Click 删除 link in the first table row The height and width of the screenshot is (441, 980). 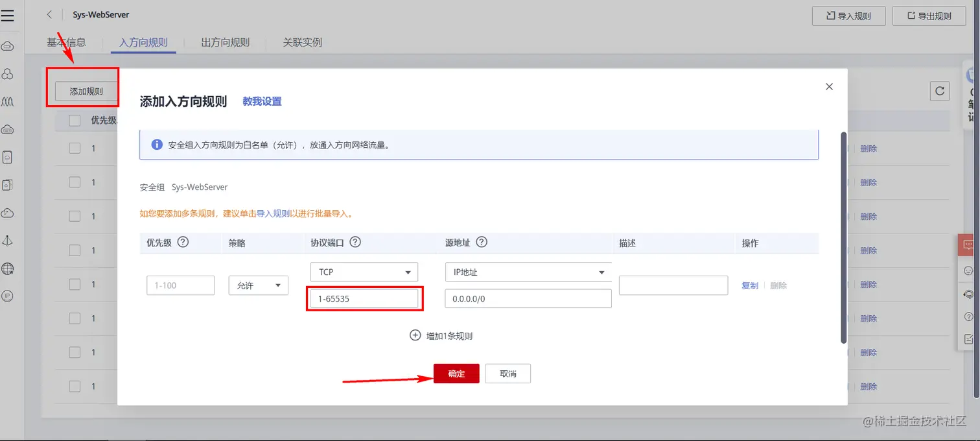(869, 148)
